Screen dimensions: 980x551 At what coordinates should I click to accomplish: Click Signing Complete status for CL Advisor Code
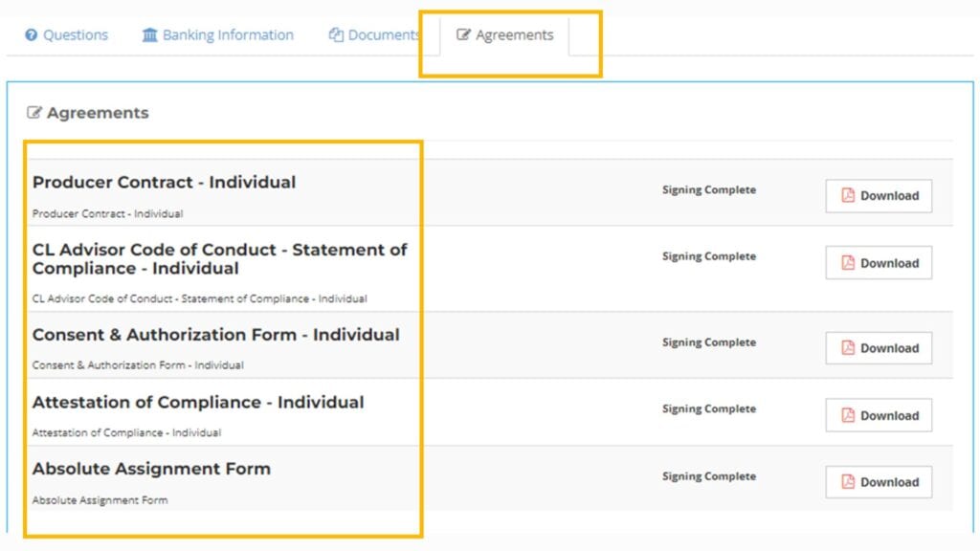[x=708, y=256]
